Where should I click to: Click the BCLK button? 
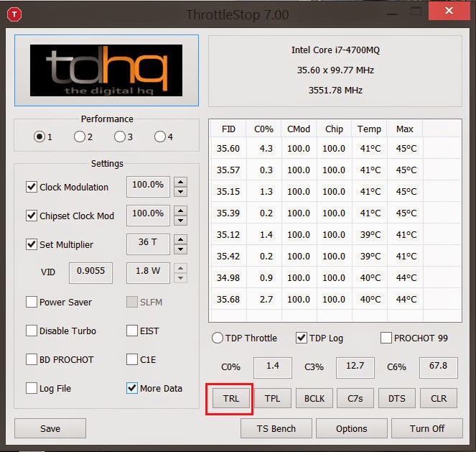[314, 398]
